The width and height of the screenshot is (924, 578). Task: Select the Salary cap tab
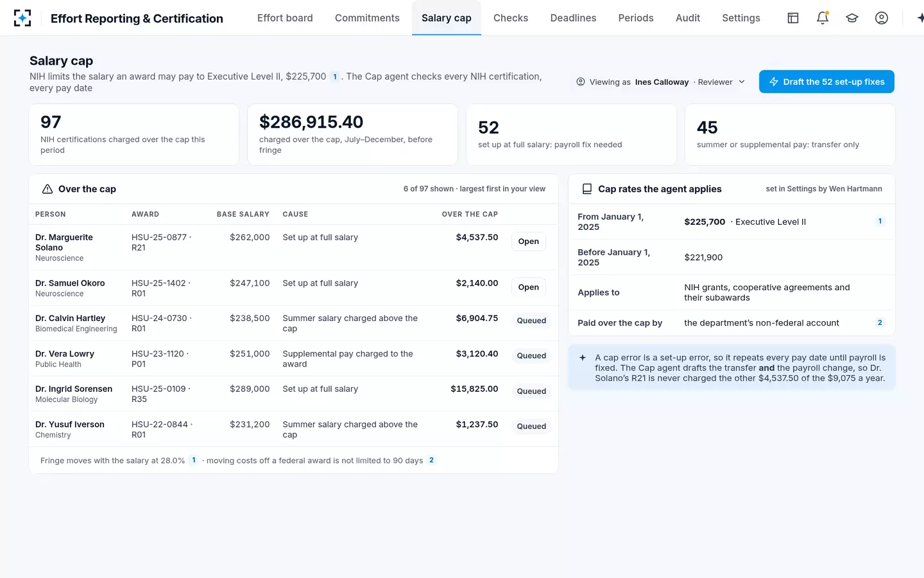pos(447,18)
